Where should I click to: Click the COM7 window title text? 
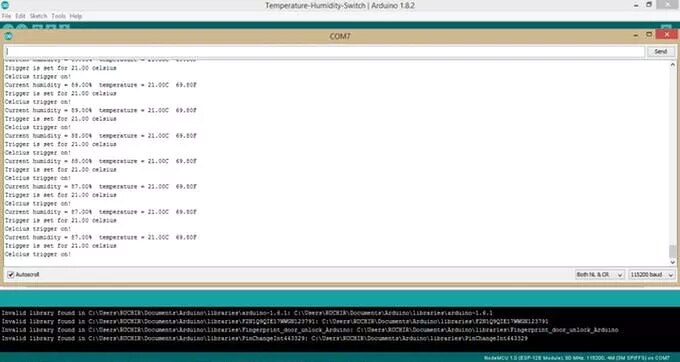pyautogui.click(x=340, y=36)
